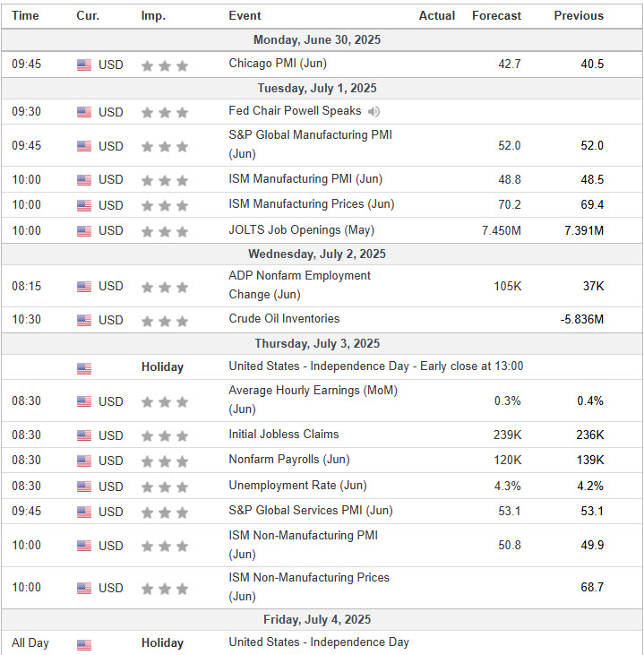Click the Monday, June 30, 2025 date header
Screen dimensions: 644x655
tap(317, 39)
